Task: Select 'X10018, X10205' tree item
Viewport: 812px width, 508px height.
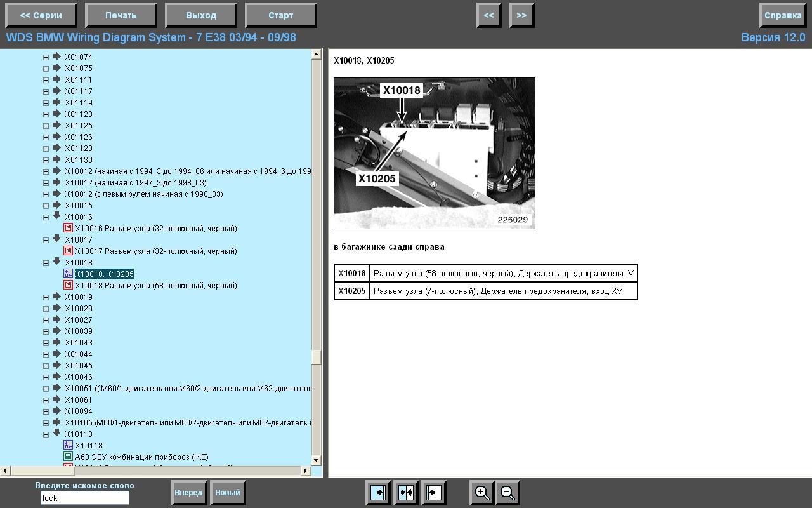Action: tap(105, 274)
